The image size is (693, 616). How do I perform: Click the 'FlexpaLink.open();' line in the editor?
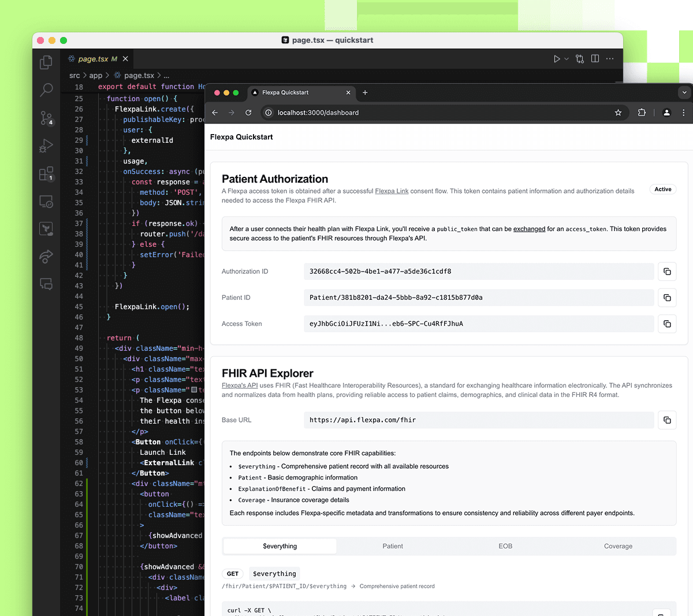click(x=152, y=307)
